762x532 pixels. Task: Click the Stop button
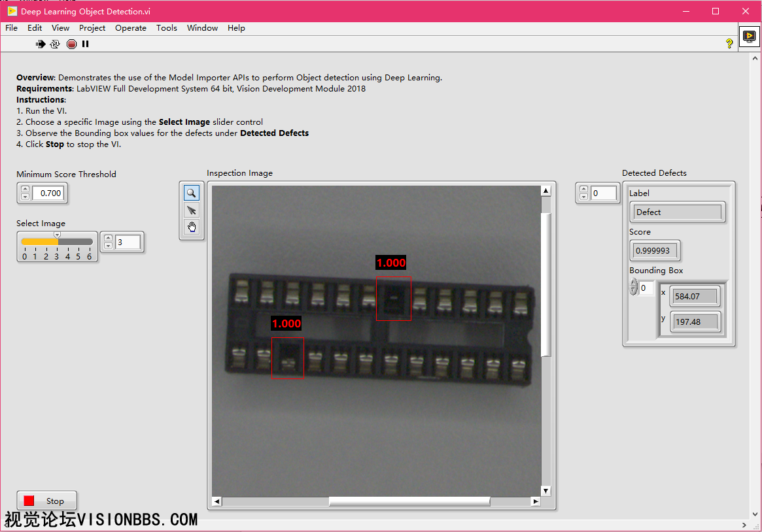click(46, 501)
